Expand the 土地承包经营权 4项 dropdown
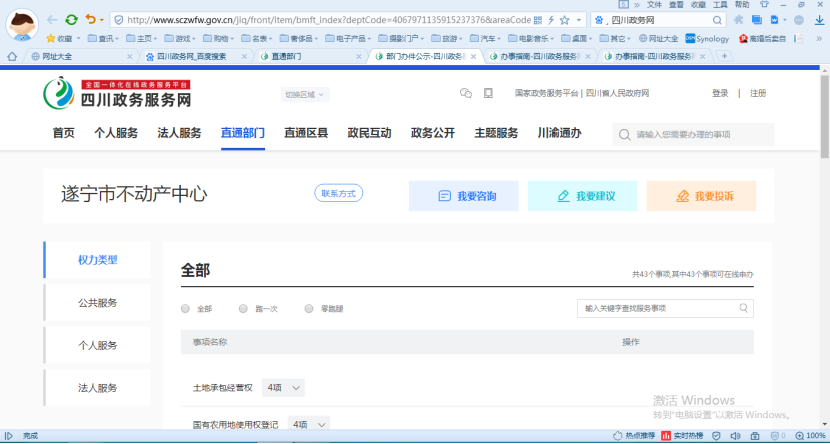Viewport: 830px width, 444px height. [x=283, y=387]
